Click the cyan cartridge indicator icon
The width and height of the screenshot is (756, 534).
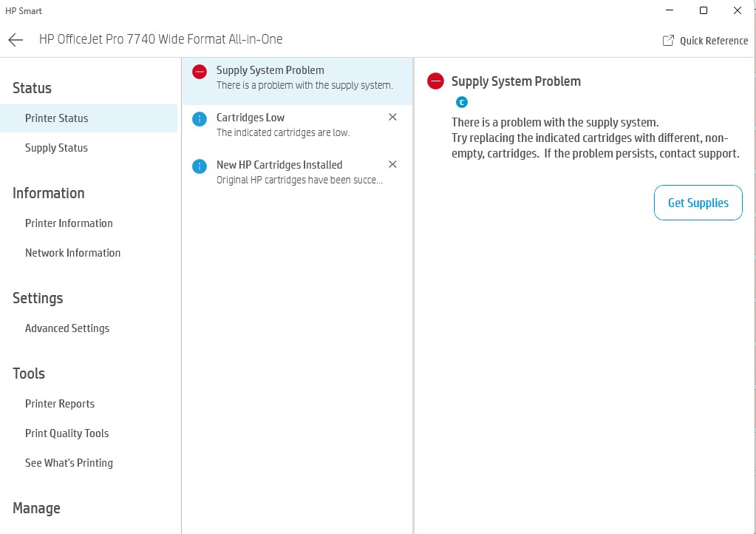coord(462,102)
